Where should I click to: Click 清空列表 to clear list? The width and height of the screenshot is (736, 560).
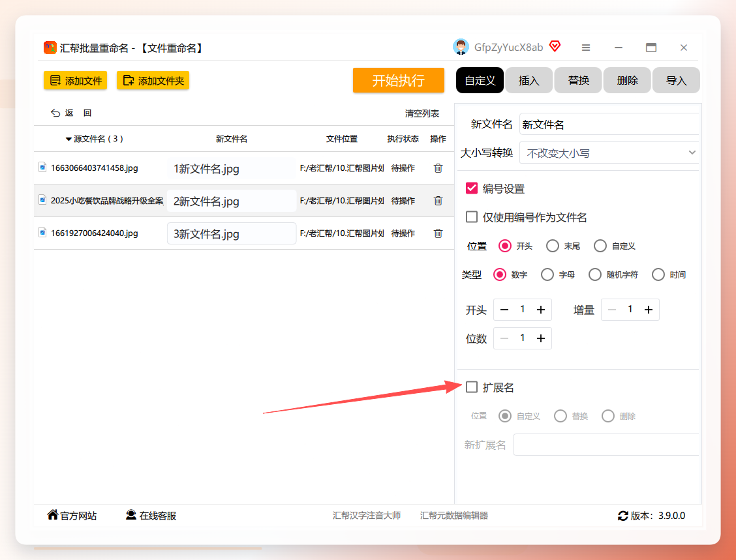422,113
